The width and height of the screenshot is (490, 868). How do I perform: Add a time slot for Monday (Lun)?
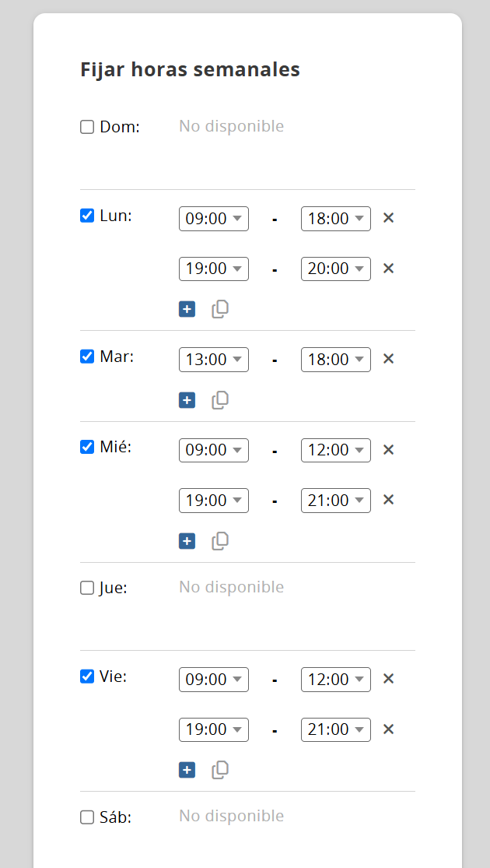click(x=187, y=309)
